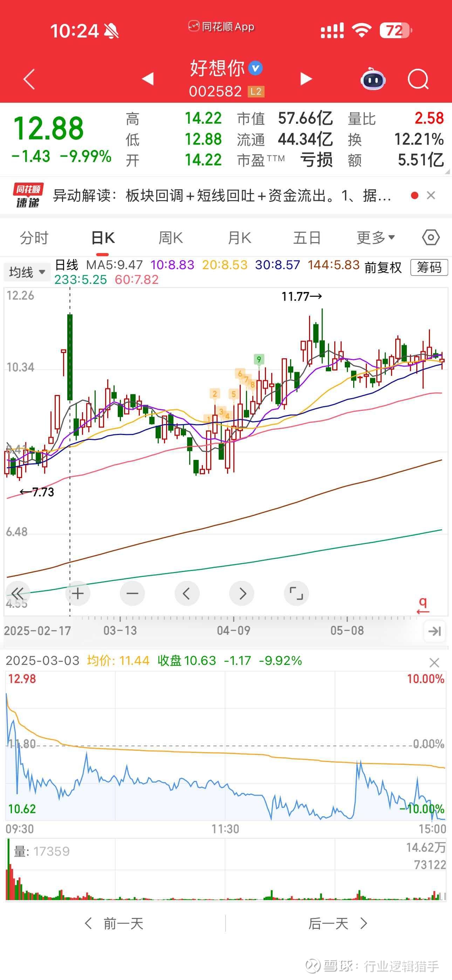Go to next stock with right triangle
Image resolution: width=452 pixels, height=980 pixels.
(306, 79)
